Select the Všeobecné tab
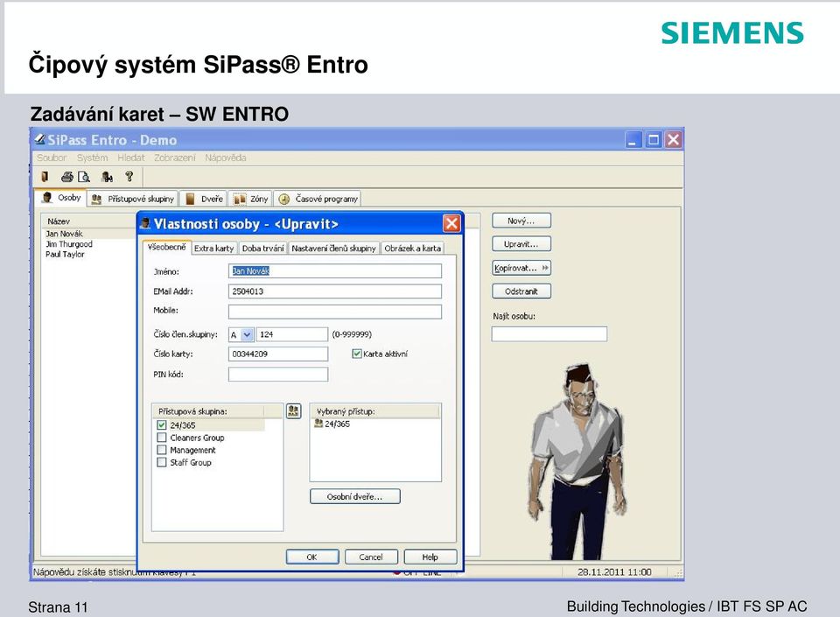 [x=166, y=247]
